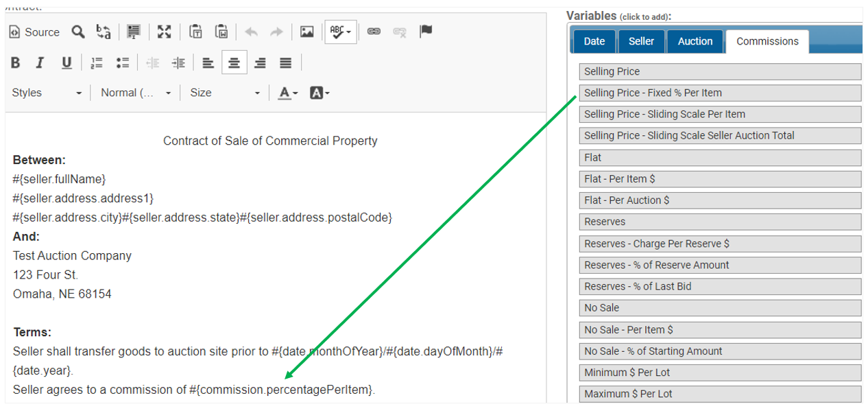Open the background color picker

(320, 93)
